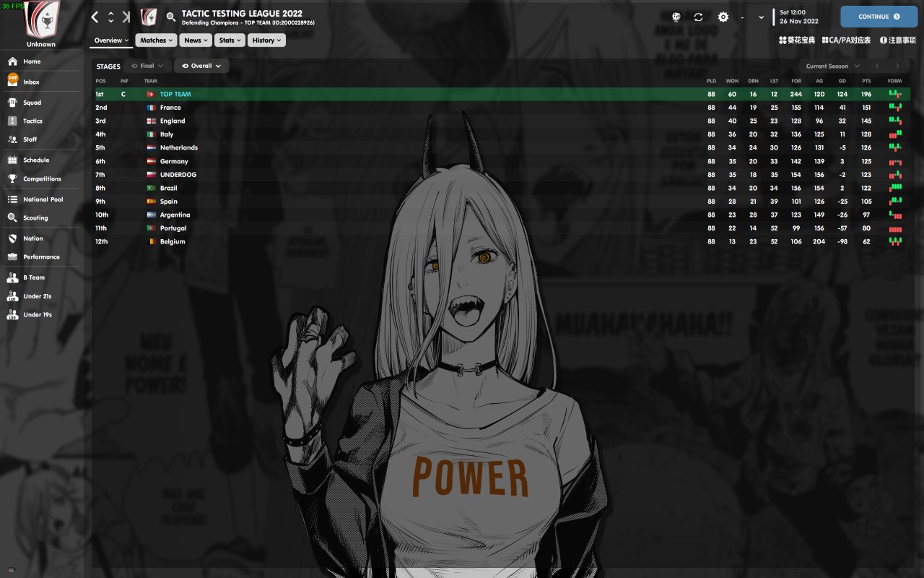Open the Under 21s squad
The image size is (924, 578).
click(40, 296)
